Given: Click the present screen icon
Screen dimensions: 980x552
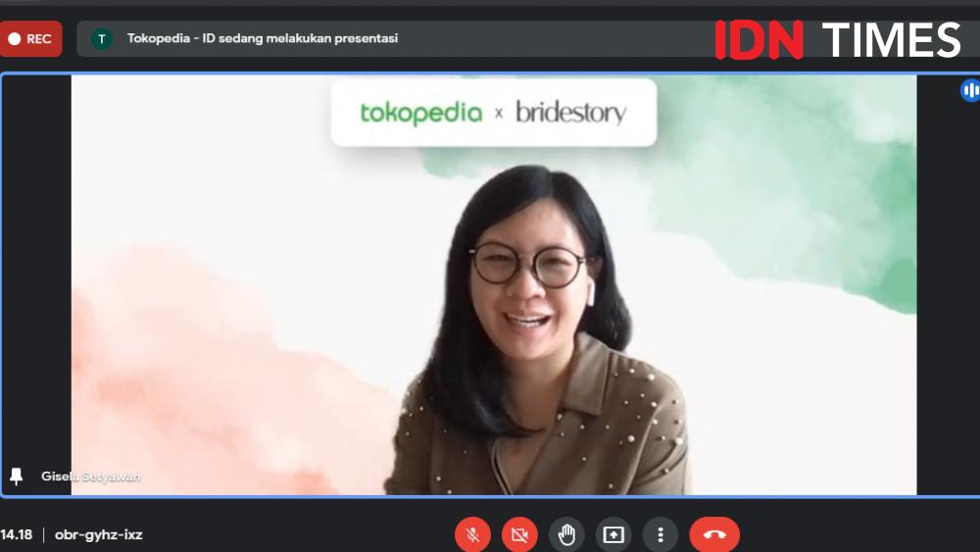Looking at the screenshot, I should pyautogui.click(x=613, y=534).
